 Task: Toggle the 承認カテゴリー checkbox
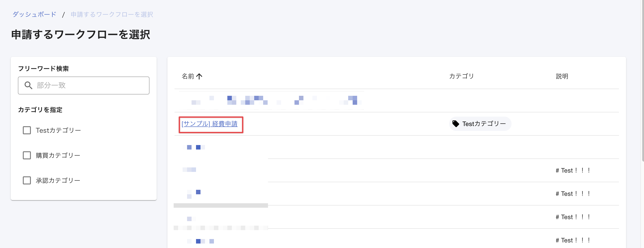(x=27, y=180)
